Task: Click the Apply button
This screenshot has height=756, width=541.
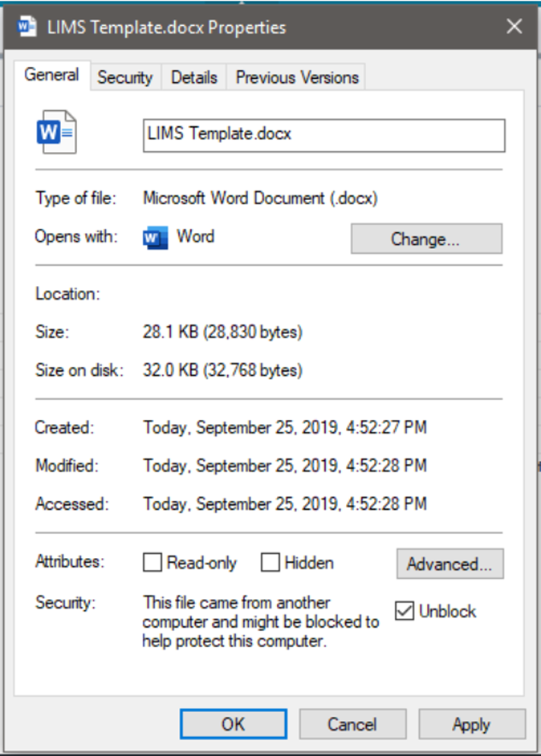Action: click(x=472, y=724)
